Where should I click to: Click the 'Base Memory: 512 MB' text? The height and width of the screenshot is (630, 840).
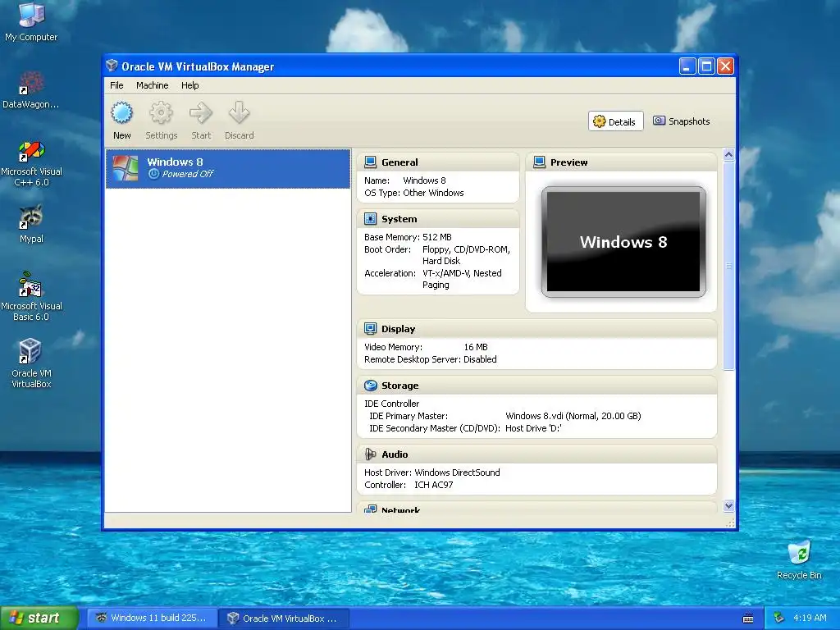pyautogui.click(x=408, y=237)
